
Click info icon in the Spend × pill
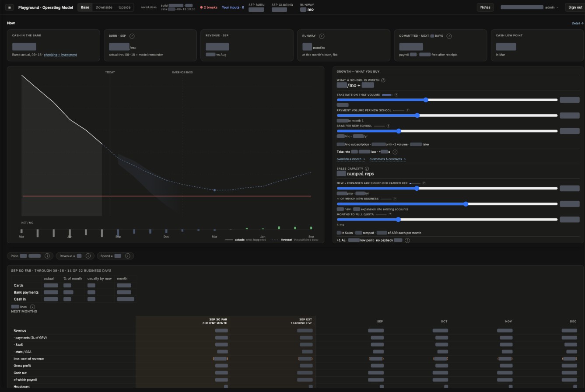128,256
